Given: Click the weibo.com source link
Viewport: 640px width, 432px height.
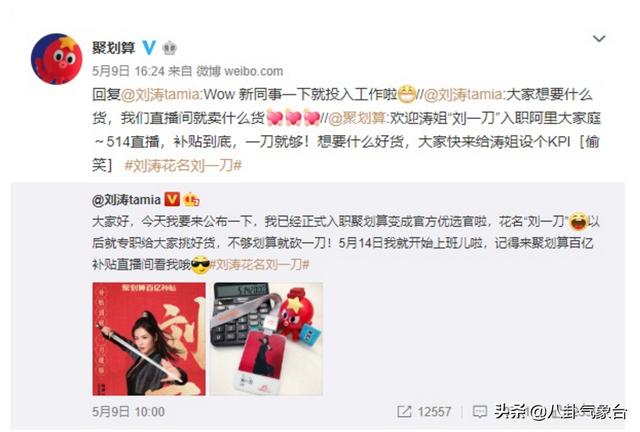Looking at the screenshot, I should (x=253, y=71).
